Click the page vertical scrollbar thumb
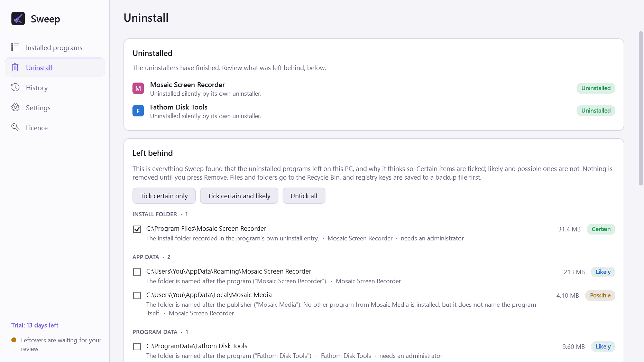Viewport: 644px width, 362px height. click(x=641, y=108)
